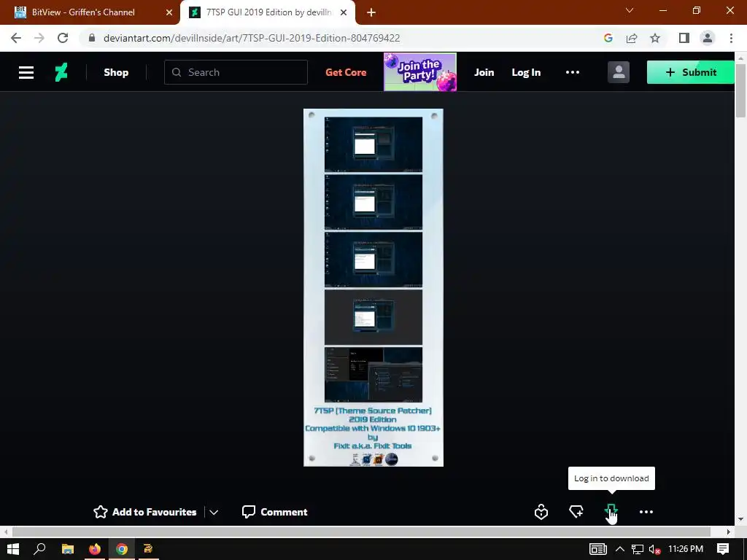The height and width of the screenshot is (560, 747).
Task: Go to DeviantArt home via green logo
Action: click(x=61, y=72)
